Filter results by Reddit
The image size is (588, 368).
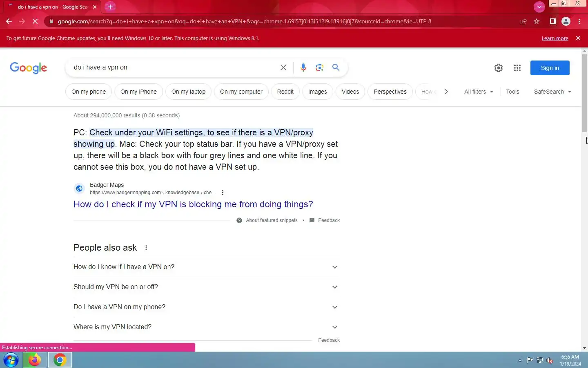pos(285,92)
